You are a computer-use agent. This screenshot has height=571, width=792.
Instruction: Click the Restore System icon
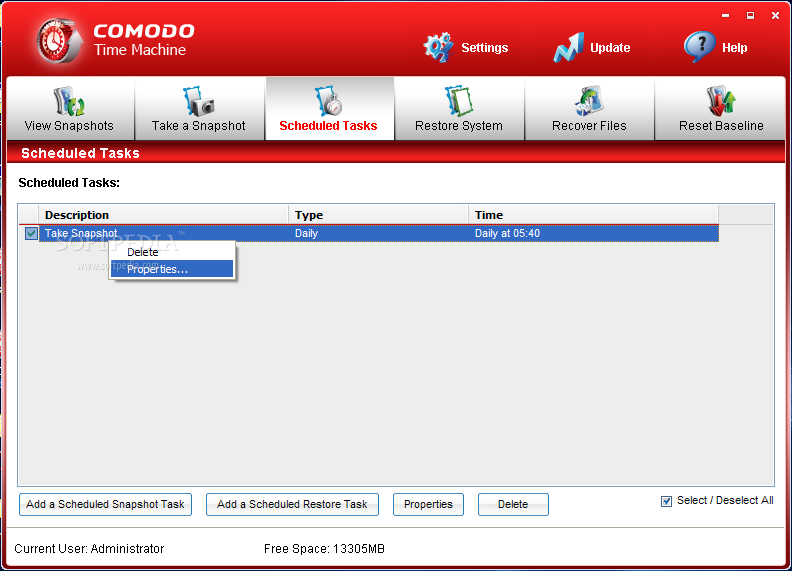click(x=459, y=101)
